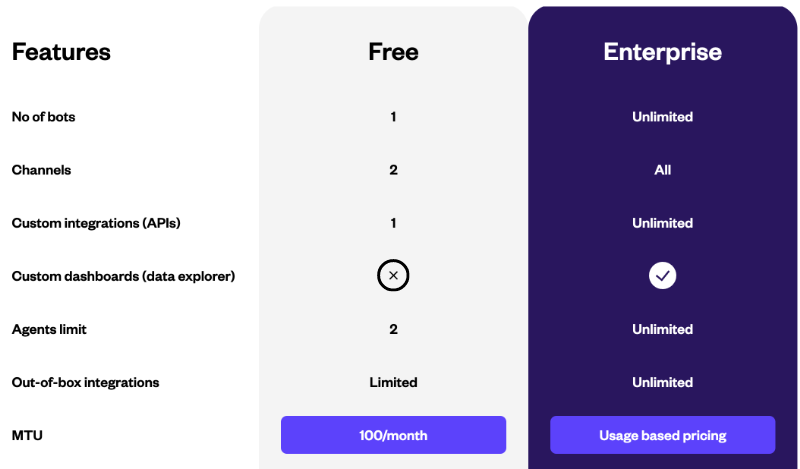This screenshot has width=800, height=469.
Task: Click Unlimited for Custom integrations
Action: (x=662, y=223)
